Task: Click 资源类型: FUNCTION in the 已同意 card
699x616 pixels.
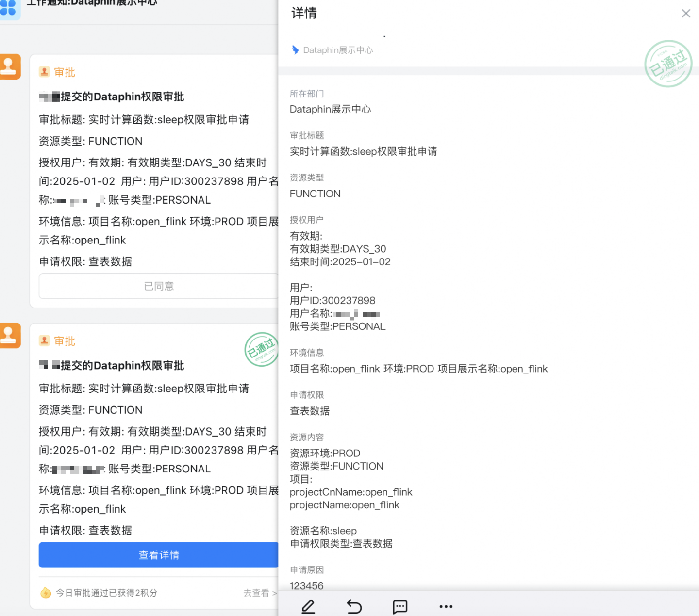Action: (91, 141)
